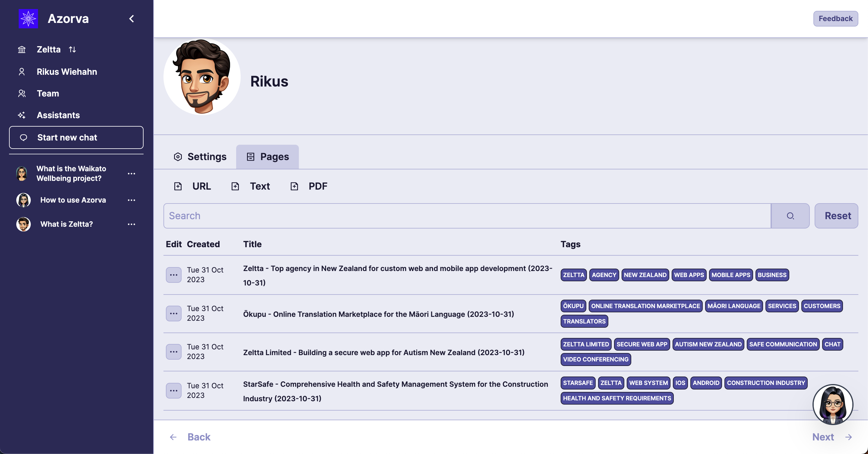Collapse the sidebar with the chevron
868x454 pixels.
[x=131, y=18]
